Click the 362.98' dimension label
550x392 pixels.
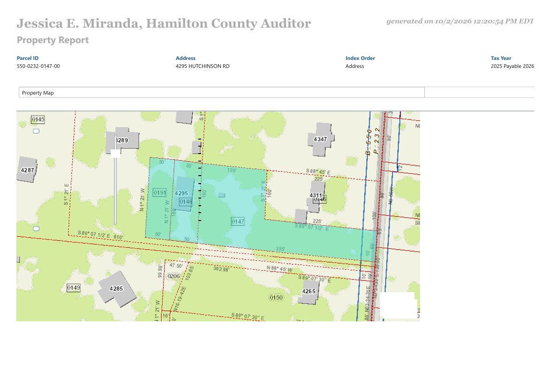[x=221, y=269]
